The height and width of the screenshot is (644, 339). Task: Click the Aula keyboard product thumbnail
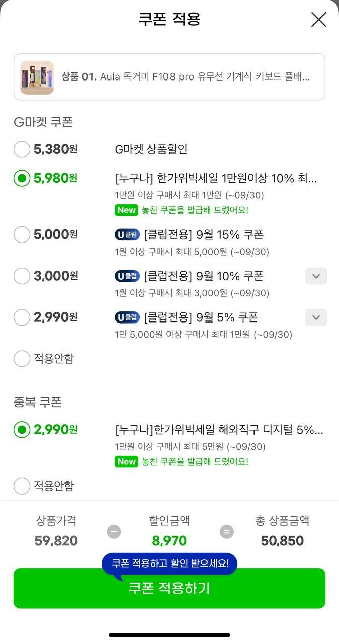click(37, 77)
